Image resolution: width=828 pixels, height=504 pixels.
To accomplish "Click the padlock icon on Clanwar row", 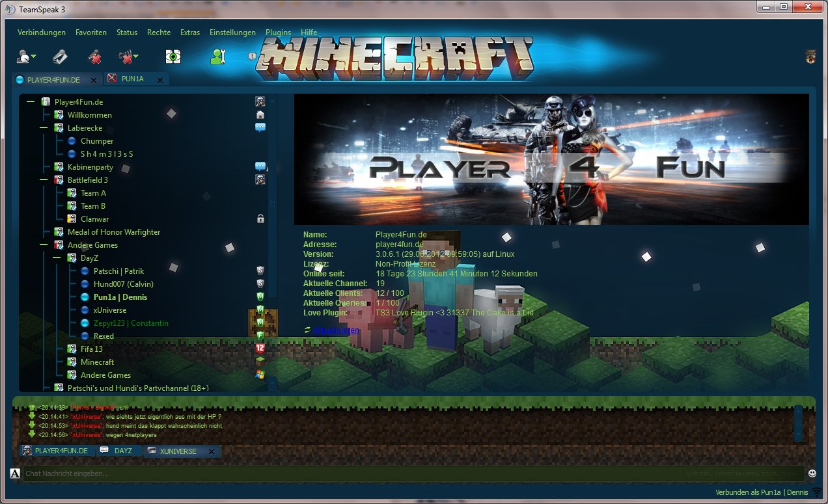I will coord(260,219).
